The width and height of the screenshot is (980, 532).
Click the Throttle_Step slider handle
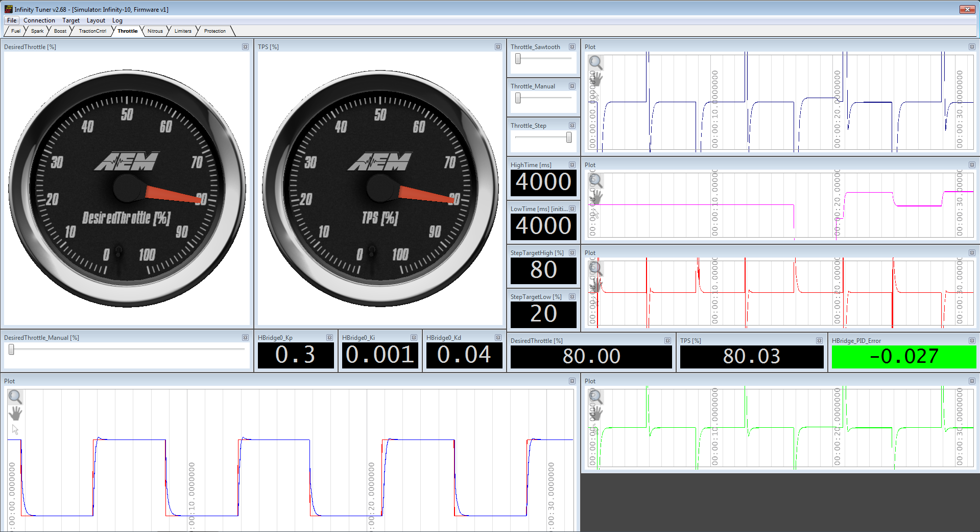click(x=569, y=137)
